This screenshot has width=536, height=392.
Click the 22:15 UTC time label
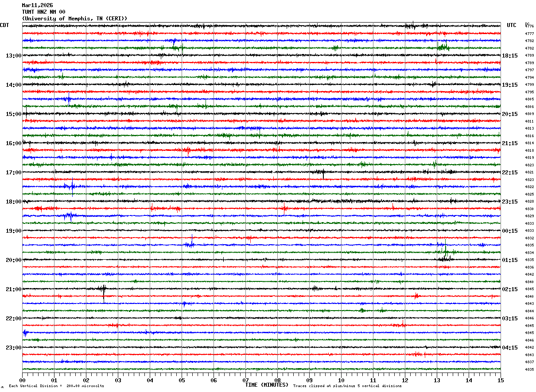pos(510,173)
